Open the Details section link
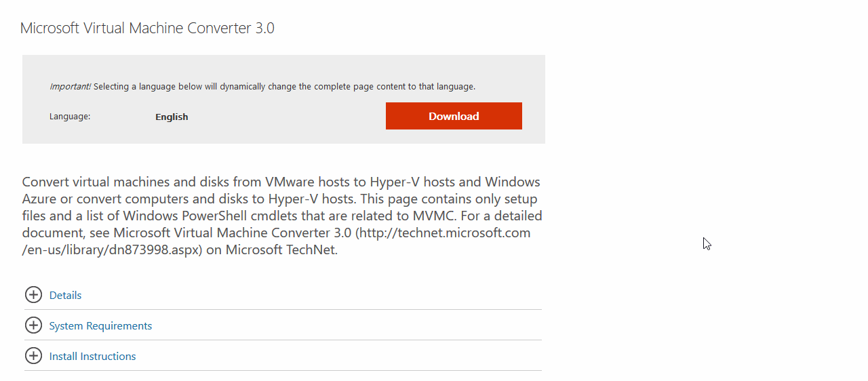Screen dimensions: 868x381 click(x=65, y=296)
